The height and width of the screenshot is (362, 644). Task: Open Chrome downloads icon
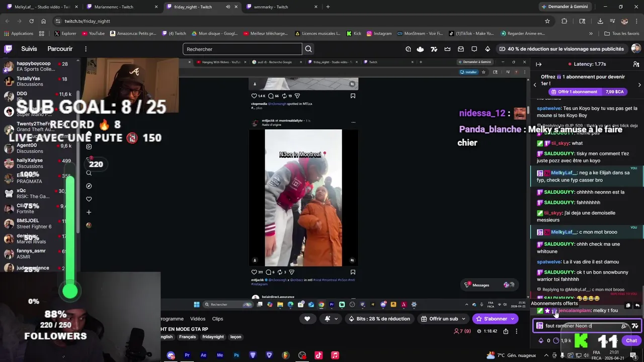pyautogui.click(x=600, y=21)
